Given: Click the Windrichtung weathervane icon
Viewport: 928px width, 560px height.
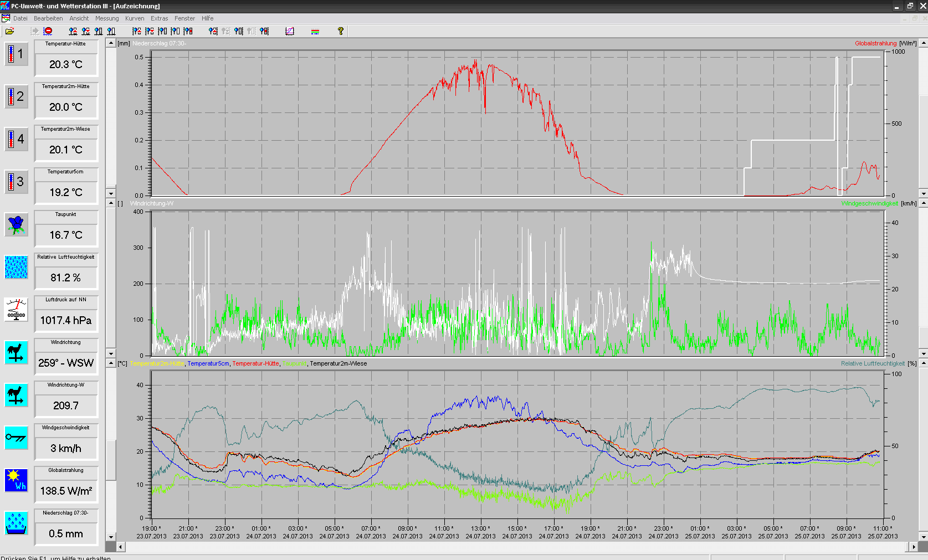Looking at the screenshot, I should 17,352.
